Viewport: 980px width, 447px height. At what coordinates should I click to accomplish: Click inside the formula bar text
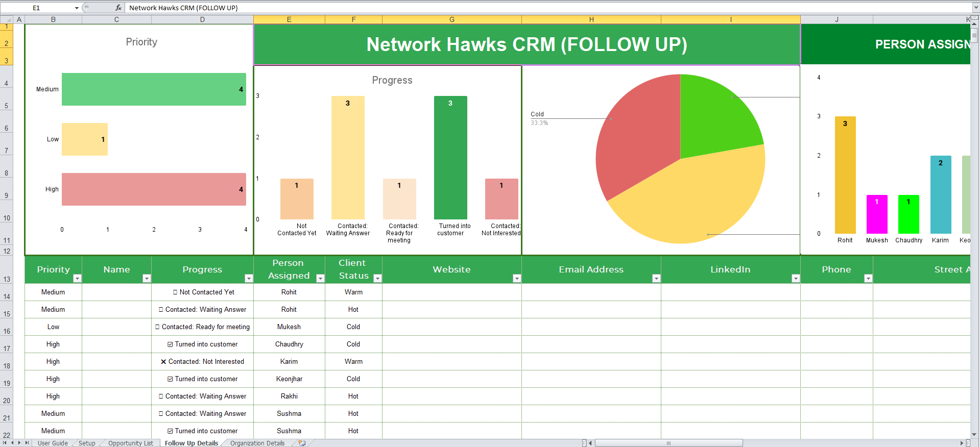pyautogui.click(x=183, y=8)
